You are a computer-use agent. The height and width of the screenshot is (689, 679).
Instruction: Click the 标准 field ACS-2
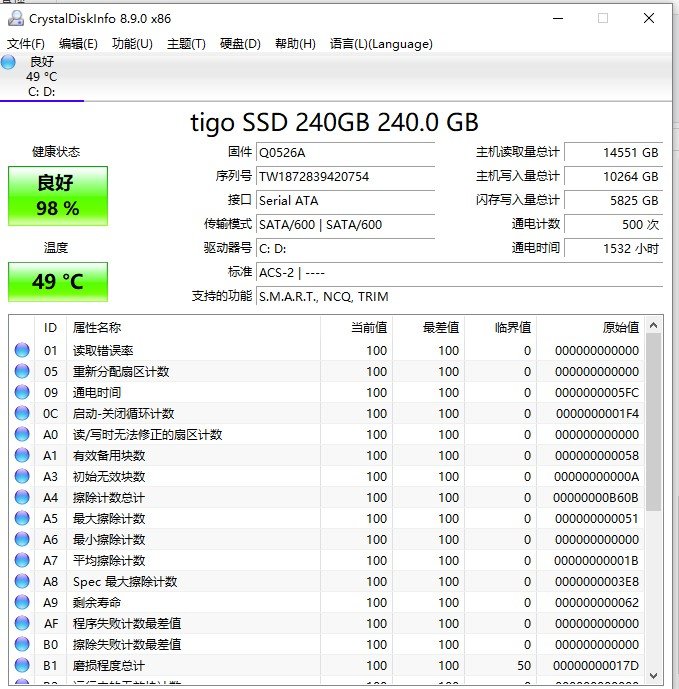[x=459, y=272]
